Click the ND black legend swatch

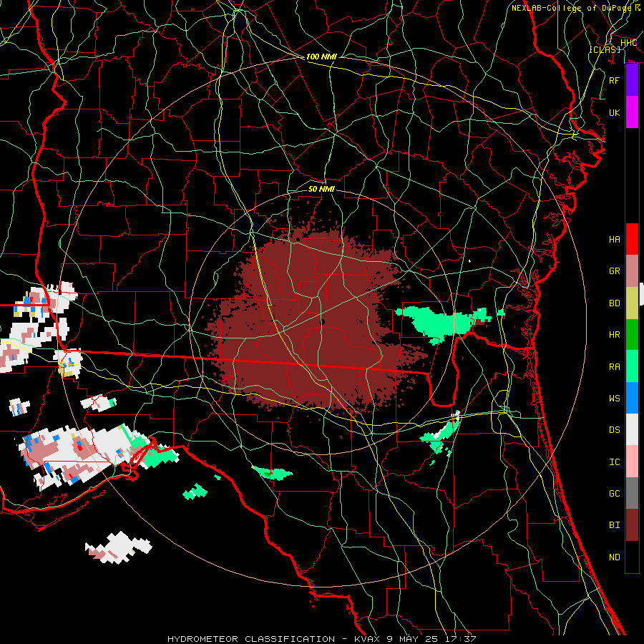pos(632,557)
